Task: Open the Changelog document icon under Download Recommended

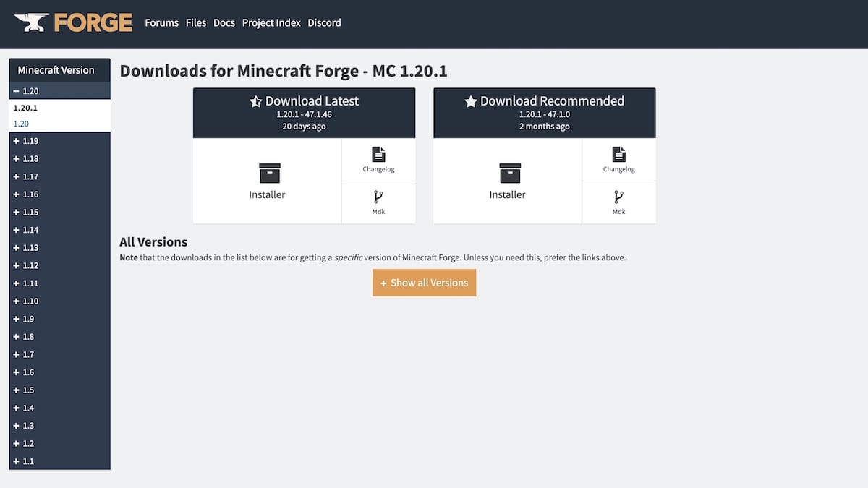Action: (x=619, y=154)
